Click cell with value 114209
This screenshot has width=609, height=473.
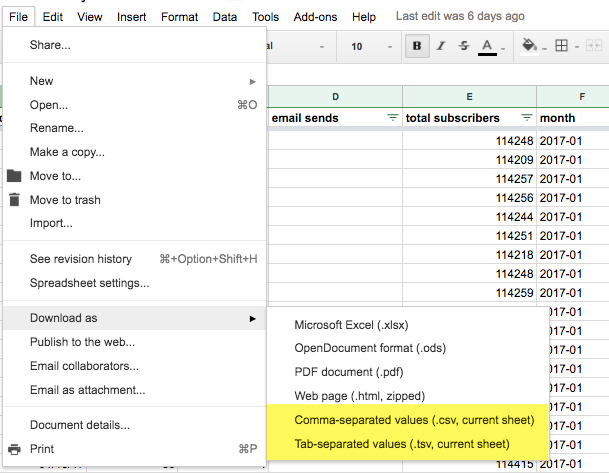(x=470, y=160)
